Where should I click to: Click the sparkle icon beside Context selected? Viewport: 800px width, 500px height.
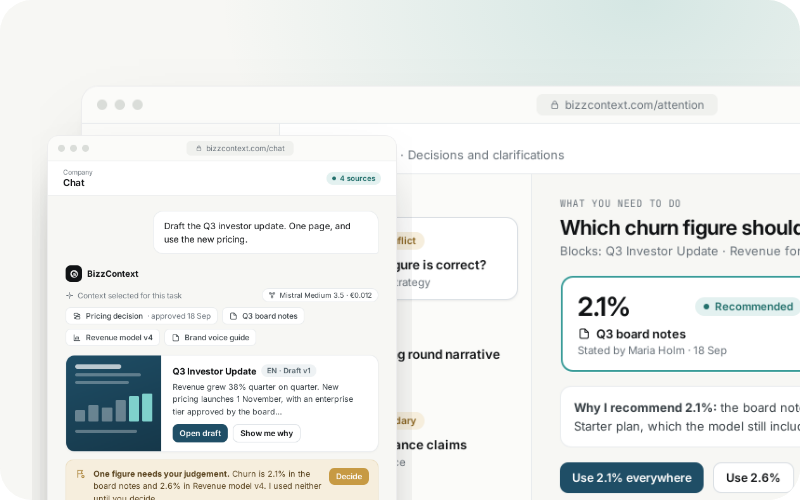pyautogui.click(x=69, y=295)
